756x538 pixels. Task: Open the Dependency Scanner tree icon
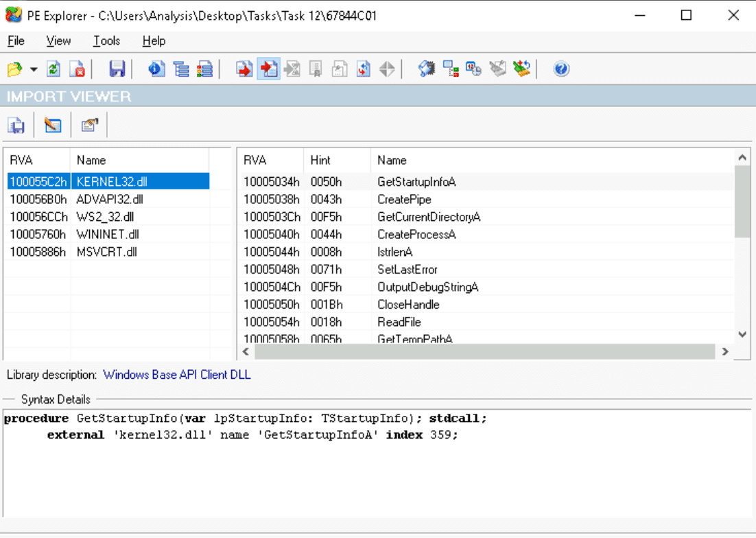click(451, 69)
